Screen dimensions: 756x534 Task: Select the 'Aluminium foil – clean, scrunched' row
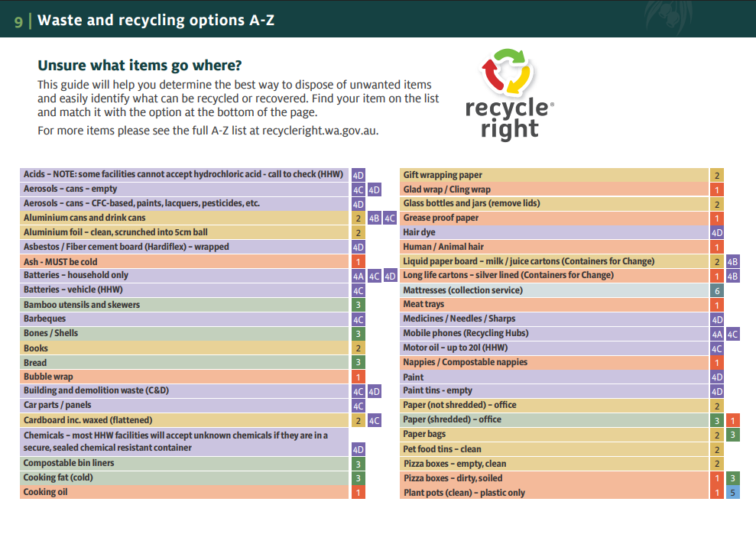pyautogui.click(x=184, y=232)
